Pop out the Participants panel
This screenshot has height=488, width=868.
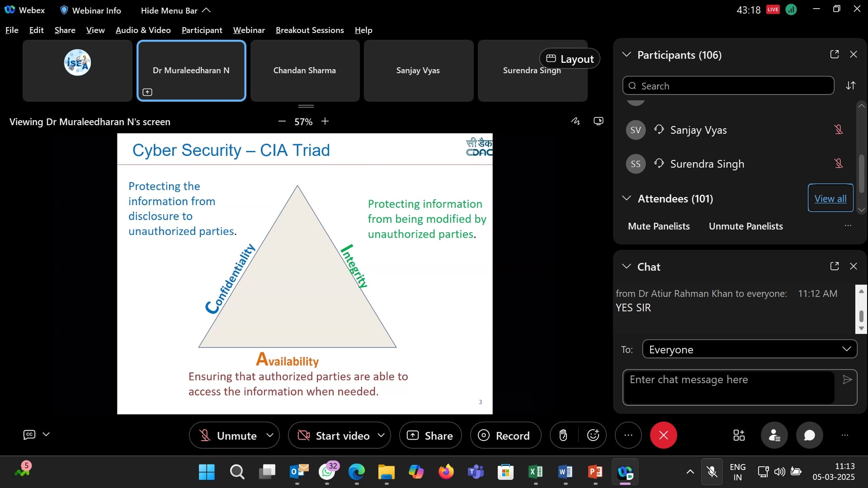(835, 54)
